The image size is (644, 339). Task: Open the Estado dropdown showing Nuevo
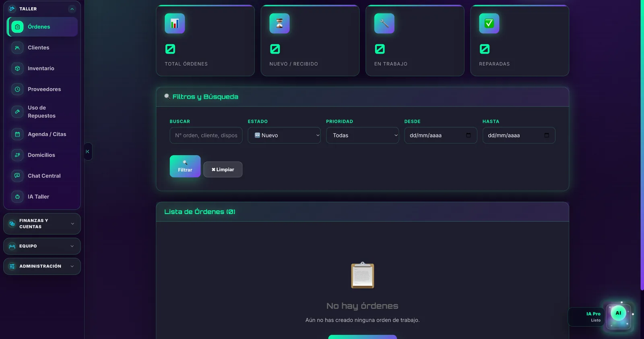(x=284, y=135)
